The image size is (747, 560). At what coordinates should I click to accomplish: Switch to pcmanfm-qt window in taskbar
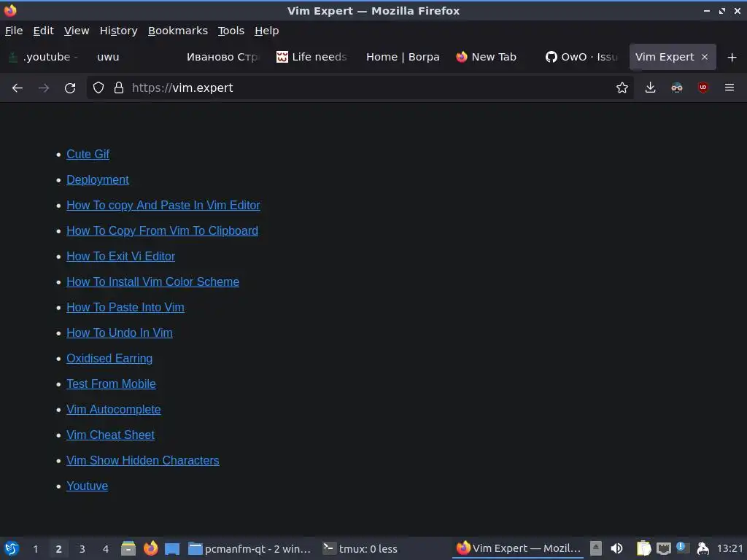(249, 548)
